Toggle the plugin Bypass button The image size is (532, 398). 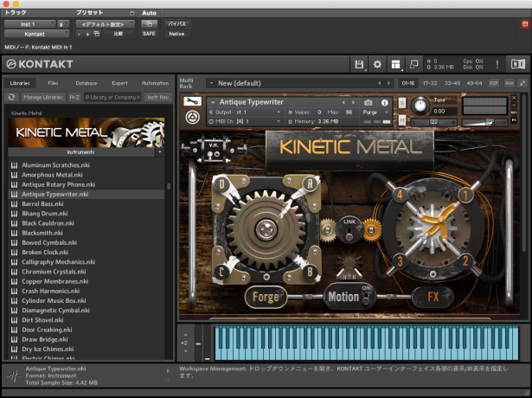pos(175,23)
